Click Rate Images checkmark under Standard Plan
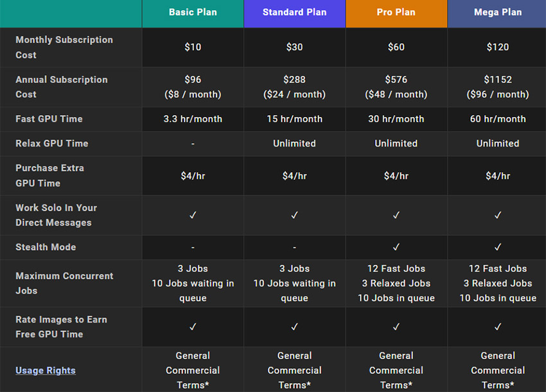This screenshot has height=392, width=546. pyautogui.click(x=295, y=327)
